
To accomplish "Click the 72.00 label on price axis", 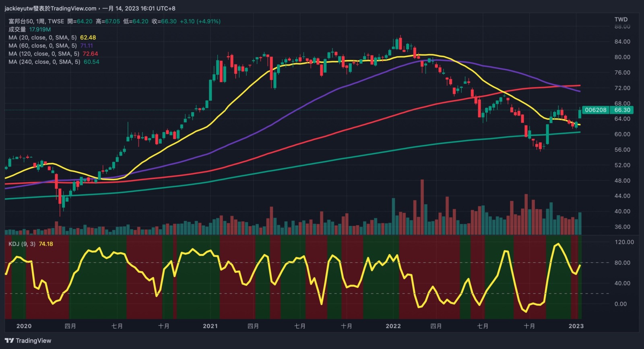I will (622, 88).
